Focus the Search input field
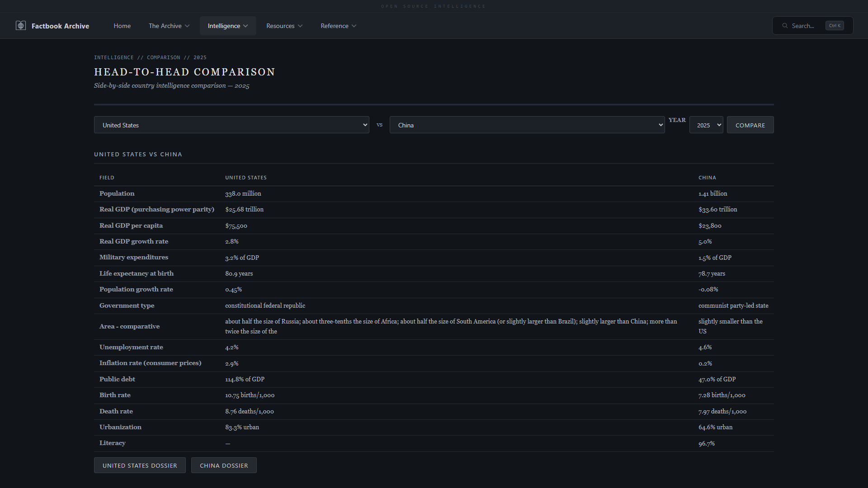This screenshot has height=488, width=868. 806,26
